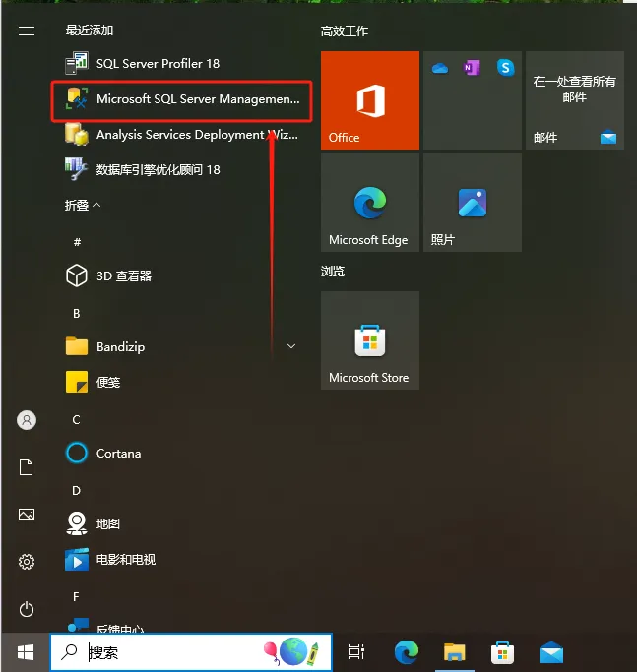Open the Documents shortcut icon
This screenshot has width=637, height=672.
(x=27, y=467)
